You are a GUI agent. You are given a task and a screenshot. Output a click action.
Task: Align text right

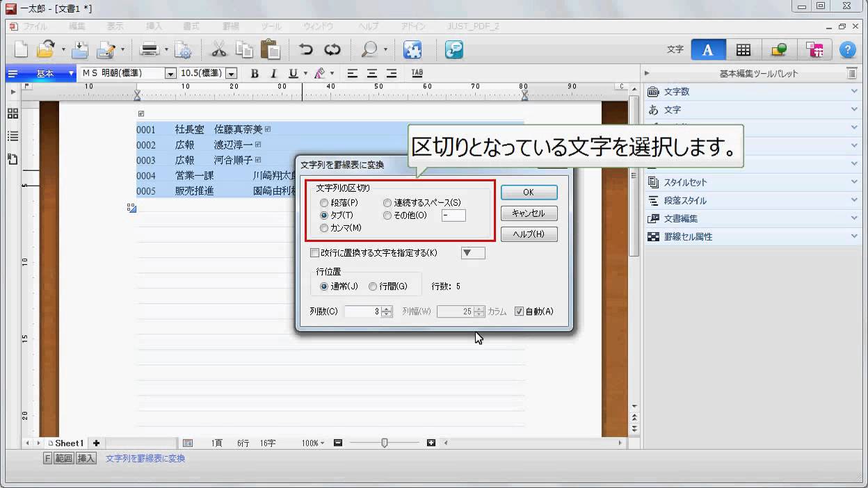pos(392,73)
